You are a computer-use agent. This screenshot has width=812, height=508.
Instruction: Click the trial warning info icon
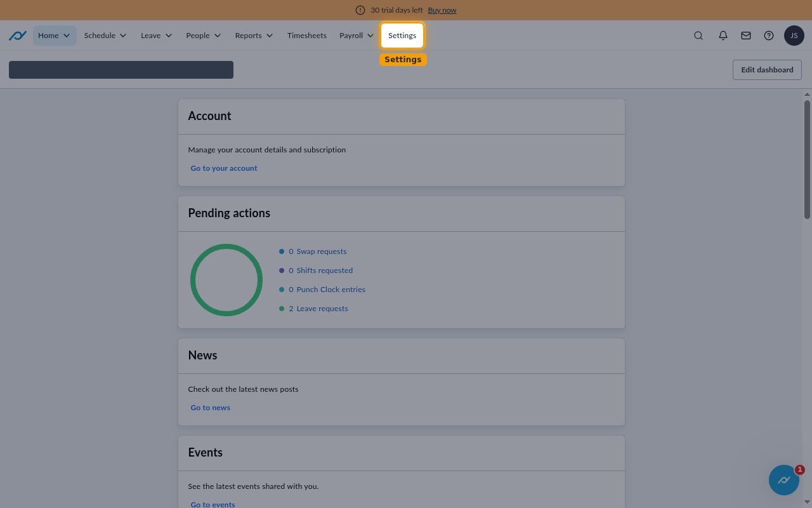click(x=360, y=10)
